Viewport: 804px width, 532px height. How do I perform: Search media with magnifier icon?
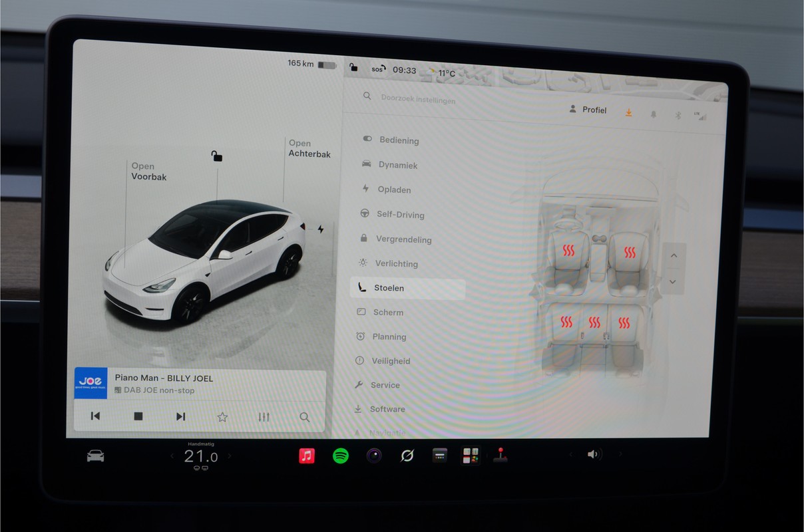305,417
